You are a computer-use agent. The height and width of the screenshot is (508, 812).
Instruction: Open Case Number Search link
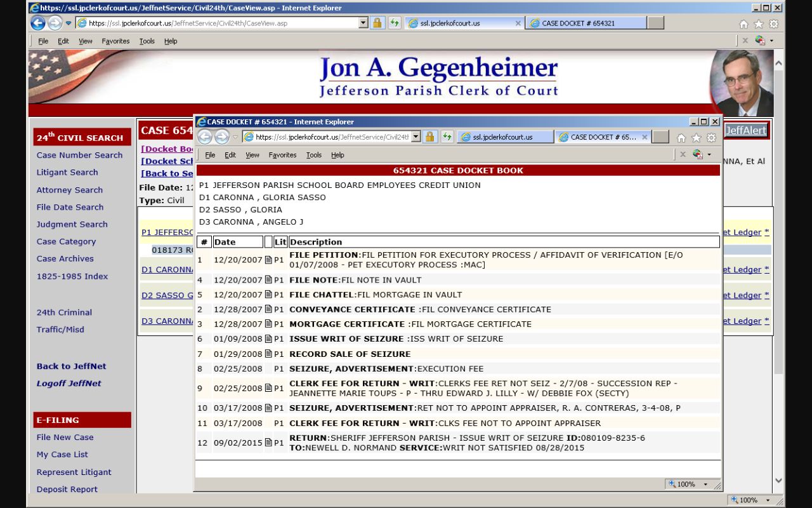coord(79,155)
